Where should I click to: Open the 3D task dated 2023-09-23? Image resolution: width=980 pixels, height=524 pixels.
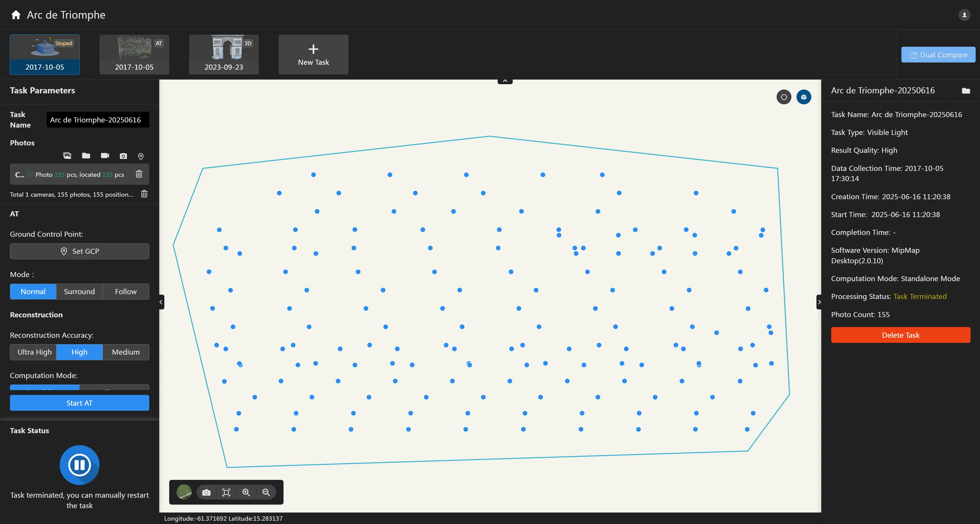pos(224,54)
